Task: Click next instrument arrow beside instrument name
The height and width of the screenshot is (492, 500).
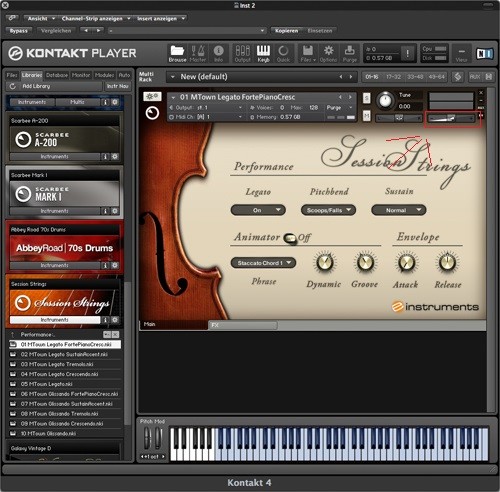Action: pyautogui.click(x=350, y=97)
